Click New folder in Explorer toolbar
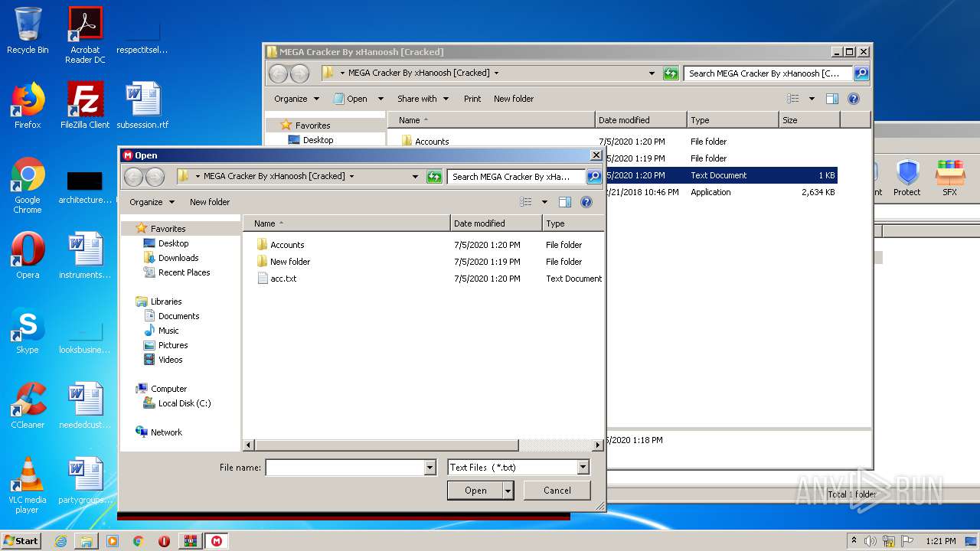Image resolution: width=980 pixels, height=551 pixels. point(514,99)
